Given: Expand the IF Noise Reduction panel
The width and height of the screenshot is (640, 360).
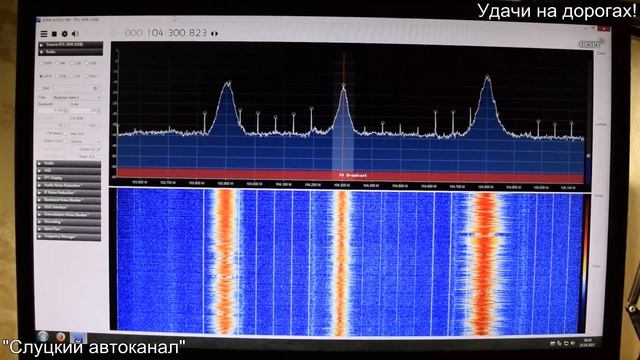Looking at the screenshot, I should coord(69,193).
